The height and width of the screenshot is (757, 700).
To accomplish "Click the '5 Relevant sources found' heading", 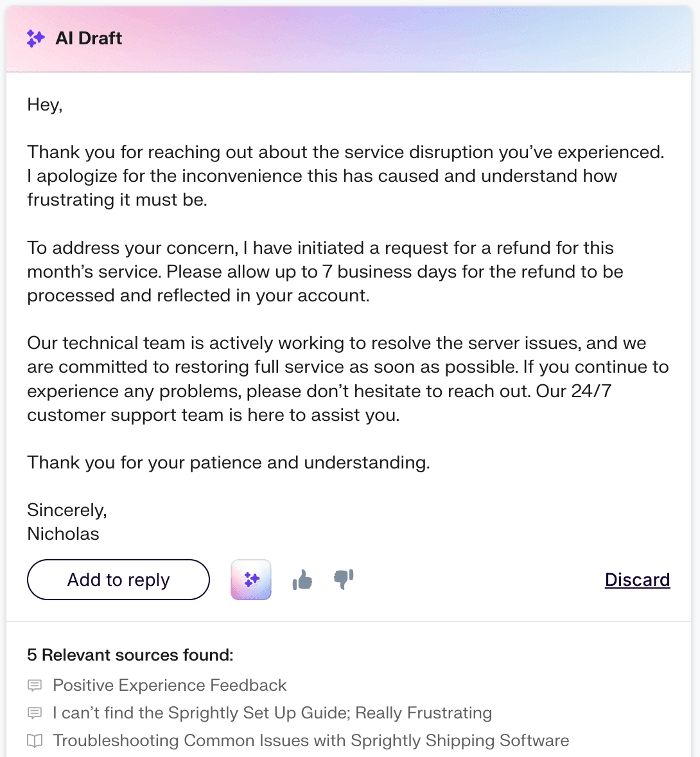I will pyautogui.click(x=130, y=655).
